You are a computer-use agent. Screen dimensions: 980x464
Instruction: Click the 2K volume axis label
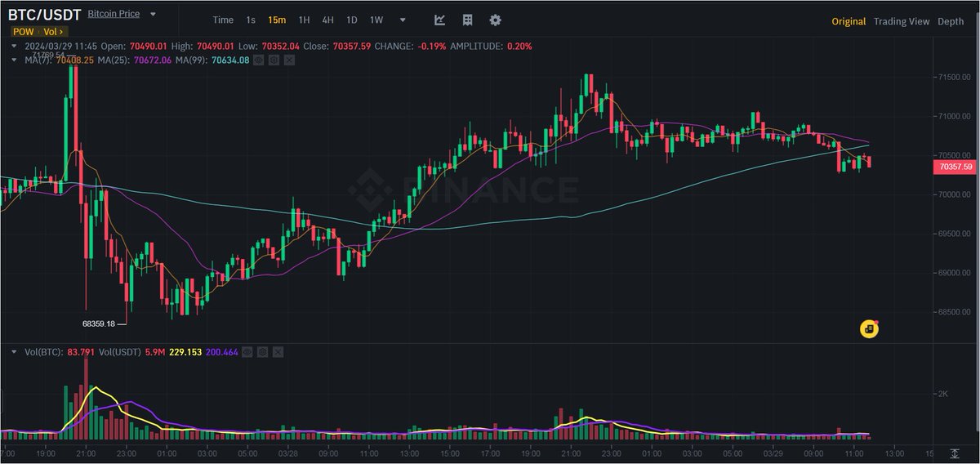click(x=943, y=394)
